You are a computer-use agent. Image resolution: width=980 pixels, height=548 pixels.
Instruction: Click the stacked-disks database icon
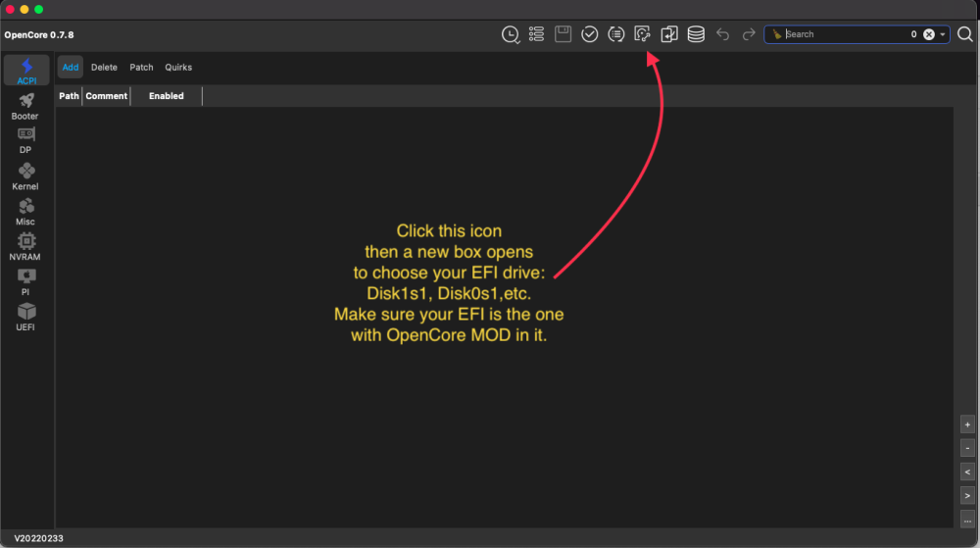pos(696,33)
